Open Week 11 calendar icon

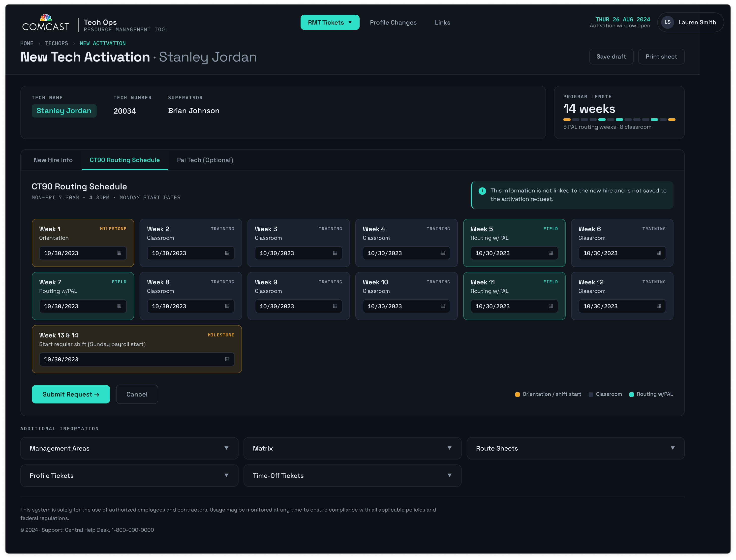551,306
